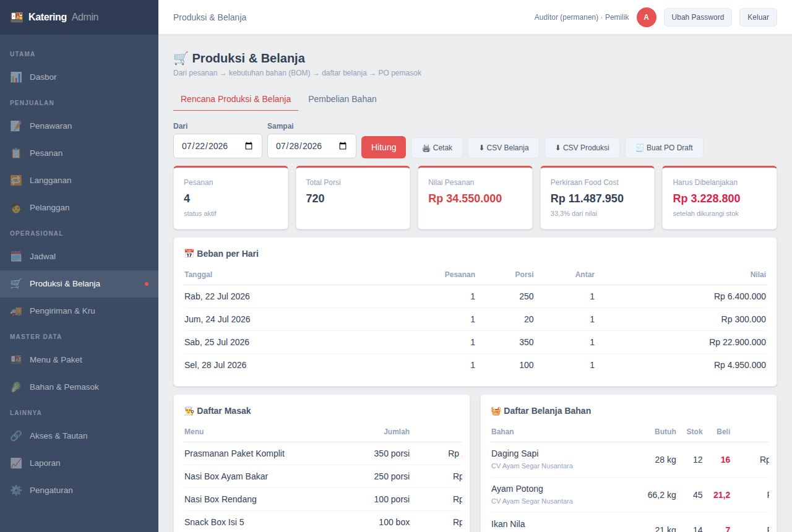
Task: Click the Butuh column header
Action: click(665, 432)
